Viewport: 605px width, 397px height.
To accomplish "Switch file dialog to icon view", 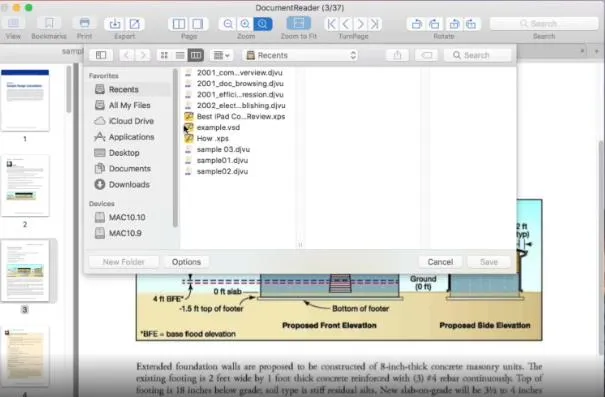I will tap(164, 55).
